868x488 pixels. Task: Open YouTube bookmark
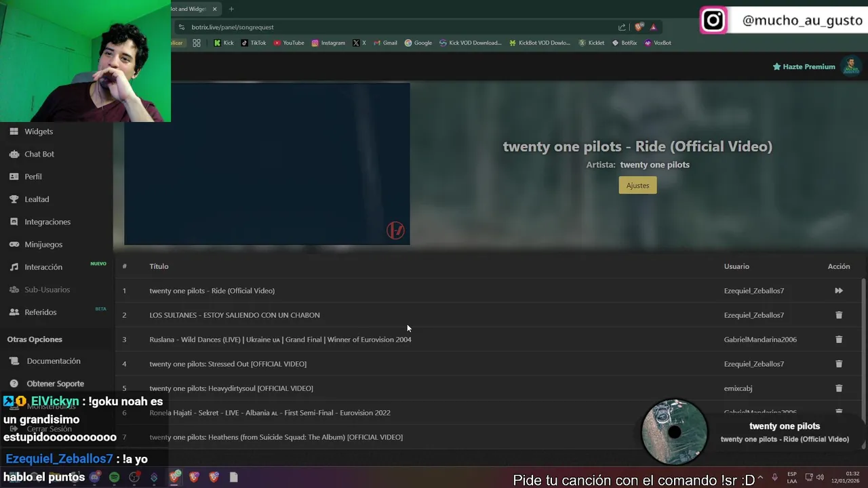point(289,43)
